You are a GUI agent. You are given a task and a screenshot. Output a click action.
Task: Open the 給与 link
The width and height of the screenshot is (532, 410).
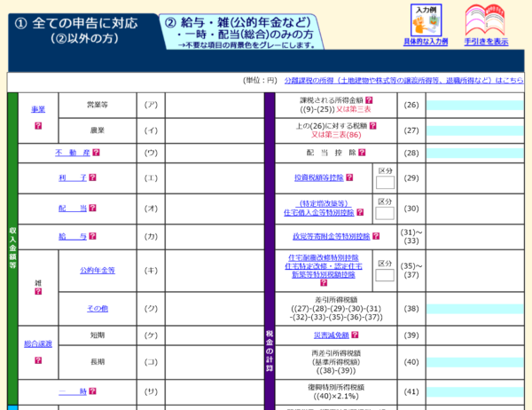pos(73,236)
